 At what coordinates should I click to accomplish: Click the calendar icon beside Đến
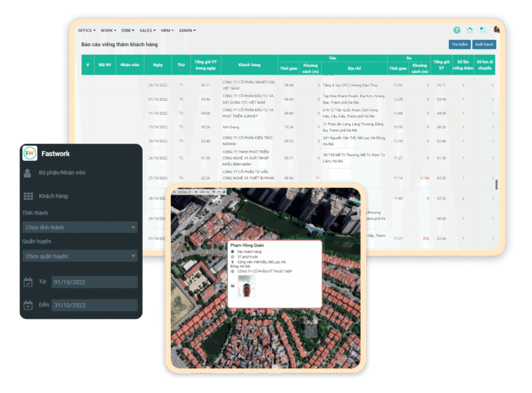coord(28,305)
